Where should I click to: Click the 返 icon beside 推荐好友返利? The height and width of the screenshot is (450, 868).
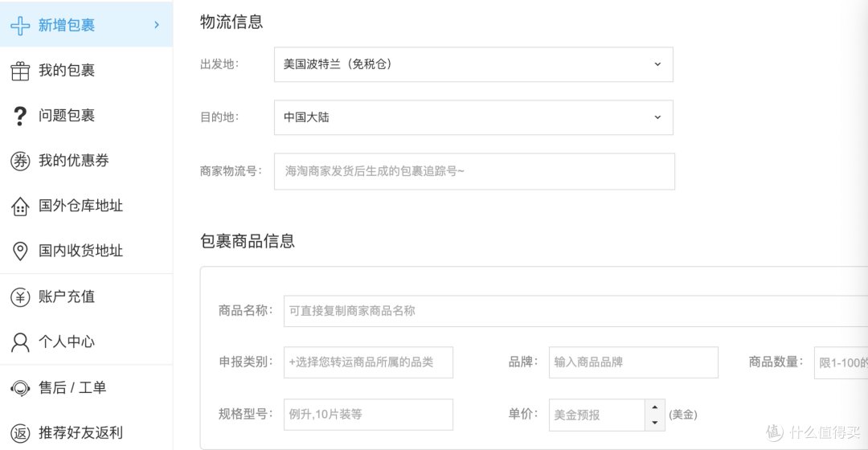click(20, 433)
